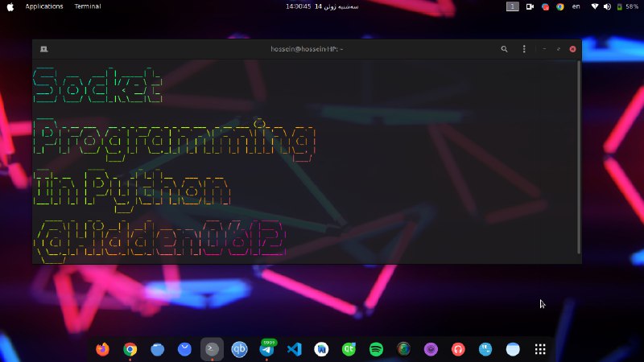The width and height of the screenshot is (644, 362).
Task: Open Spotify from the dock
Action: point(376,349)
